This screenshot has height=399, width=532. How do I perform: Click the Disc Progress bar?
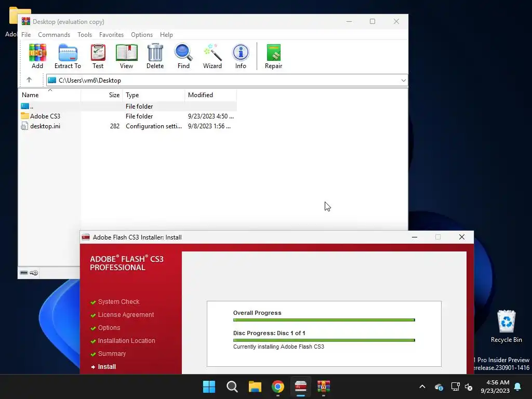point(324,340)
